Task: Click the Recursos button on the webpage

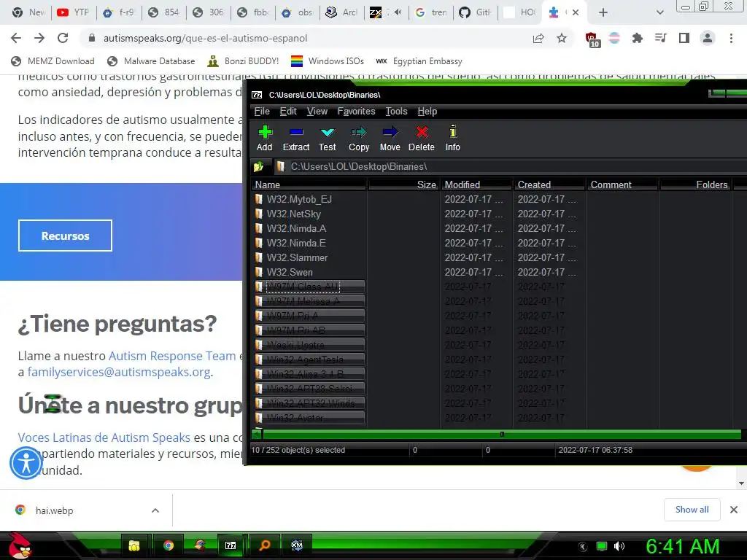Action: (65, 236)
